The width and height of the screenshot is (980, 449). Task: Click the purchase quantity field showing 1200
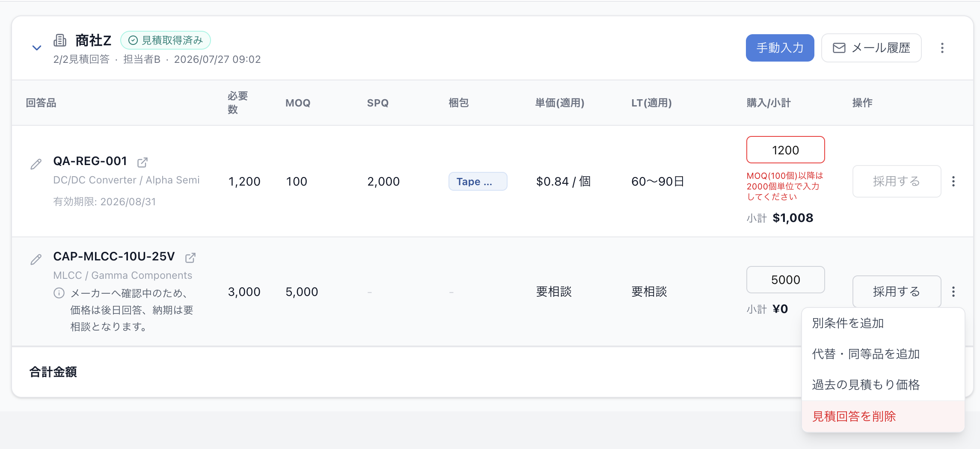click(785, 150)
